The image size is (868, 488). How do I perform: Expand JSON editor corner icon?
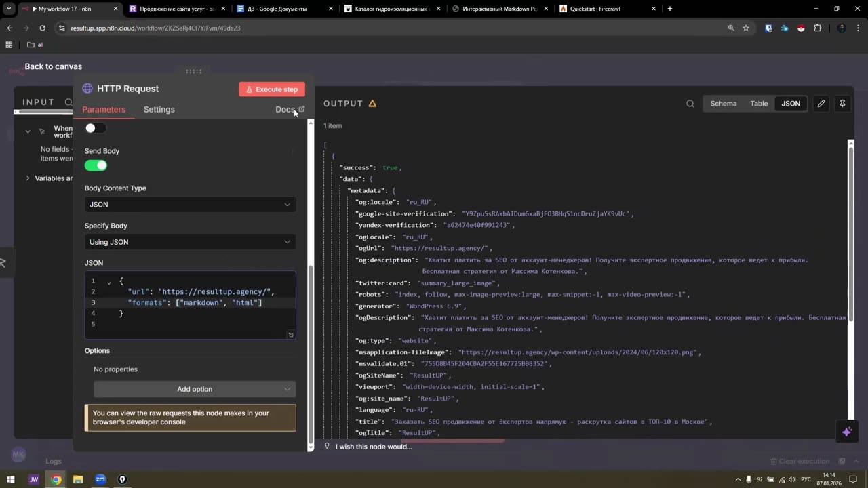(291, 334)
